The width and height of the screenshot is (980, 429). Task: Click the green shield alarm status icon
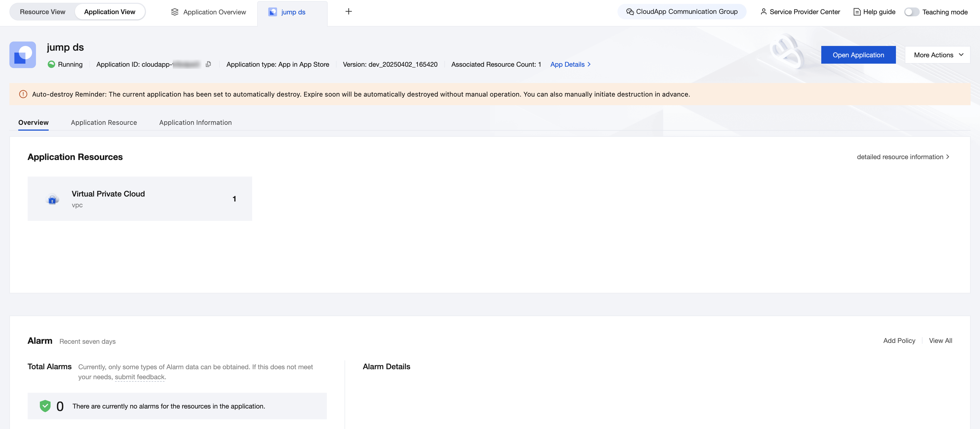point(45,406)
